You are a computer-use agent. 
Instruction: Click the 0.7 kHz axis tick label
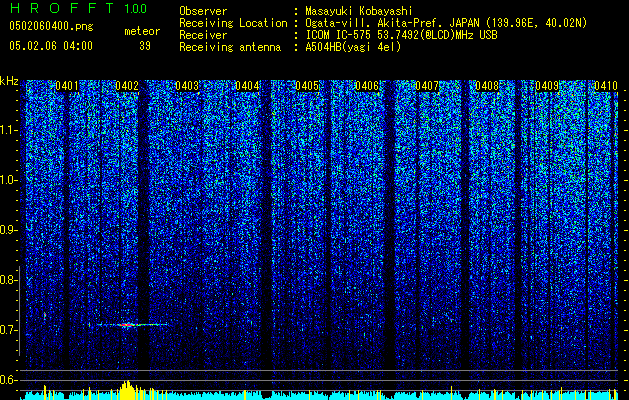click(8, 330)
